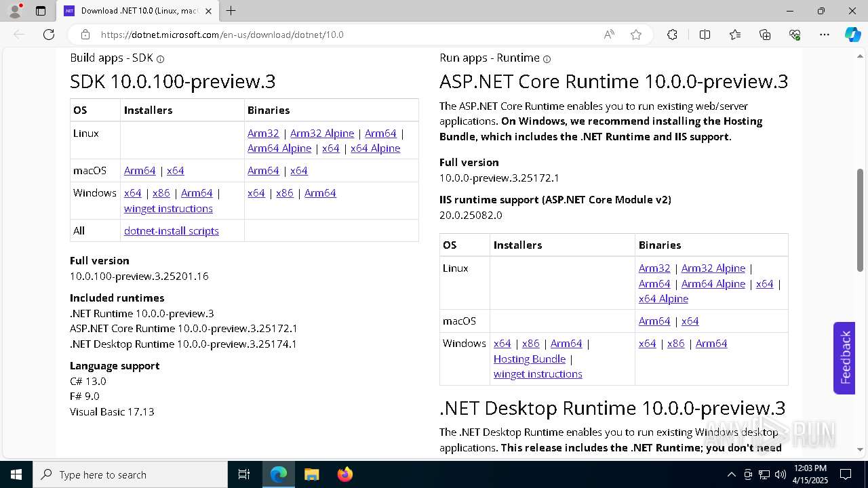The height and width of the screenshot is (488, 868).
Task: Open Settings and more menu
Action: 825,35
